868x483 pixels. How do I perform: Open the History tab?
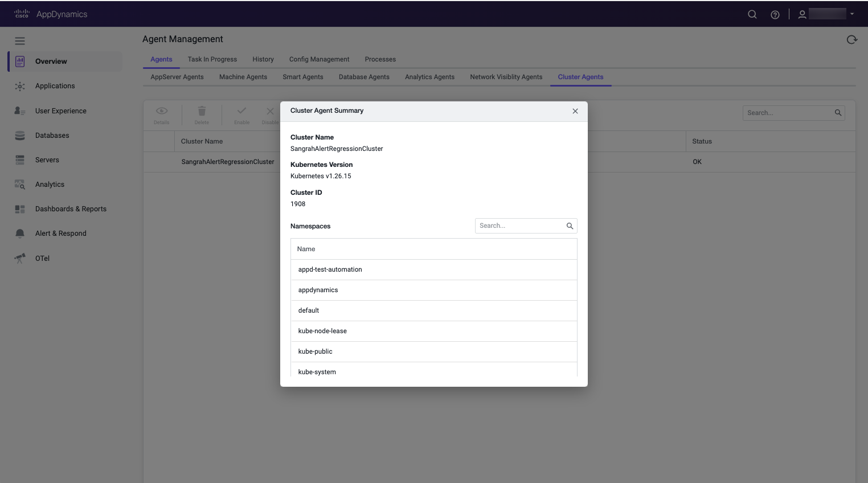[263, 59]
